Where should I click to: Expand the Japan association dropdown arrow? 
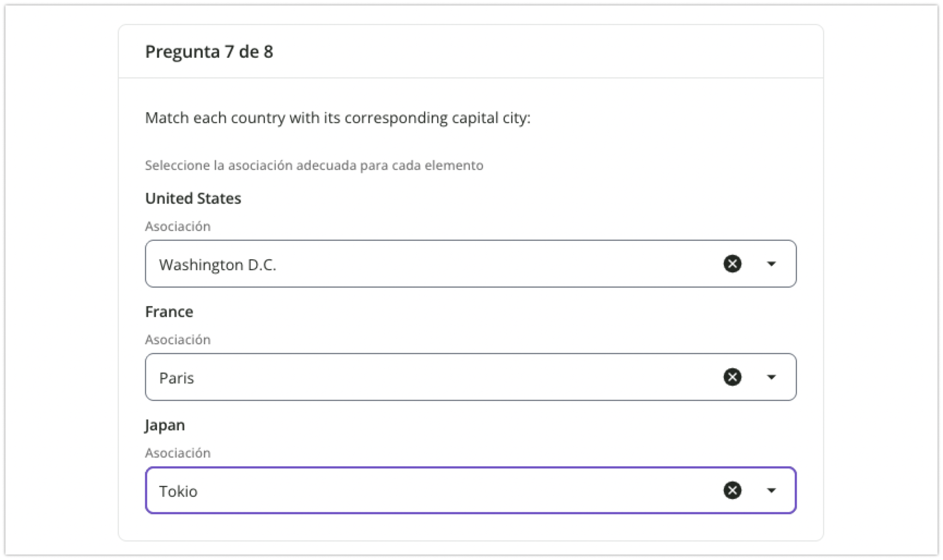click(771, 490)
